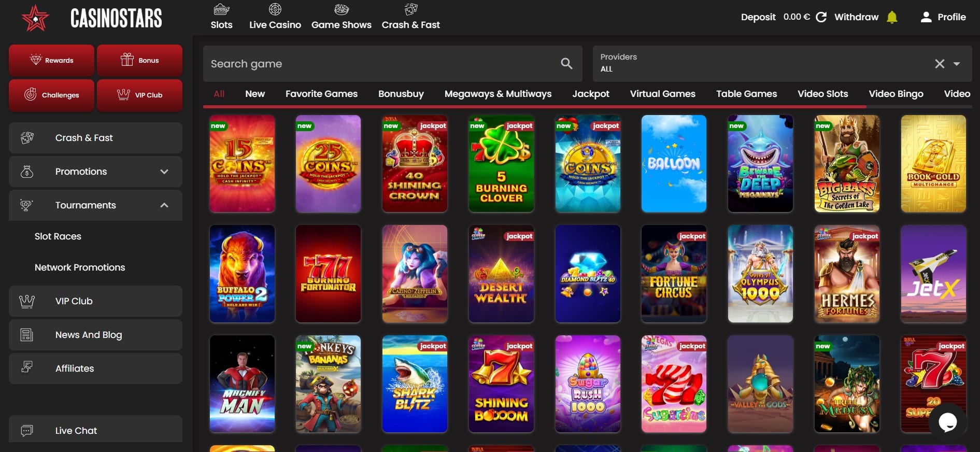The image size is (980, 452).
Task: Select the Table Games tab
Action: point(746,94)
